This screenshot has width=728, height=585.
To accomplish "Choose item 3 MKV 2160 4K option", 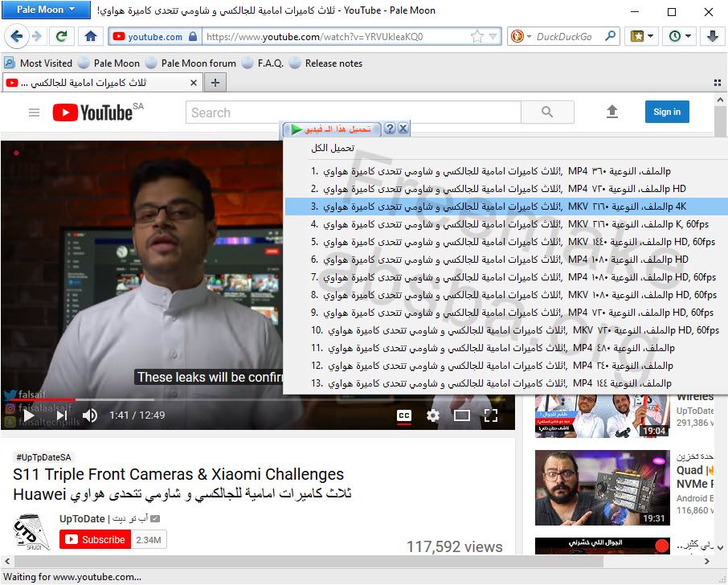I will [x=506, y=207].
